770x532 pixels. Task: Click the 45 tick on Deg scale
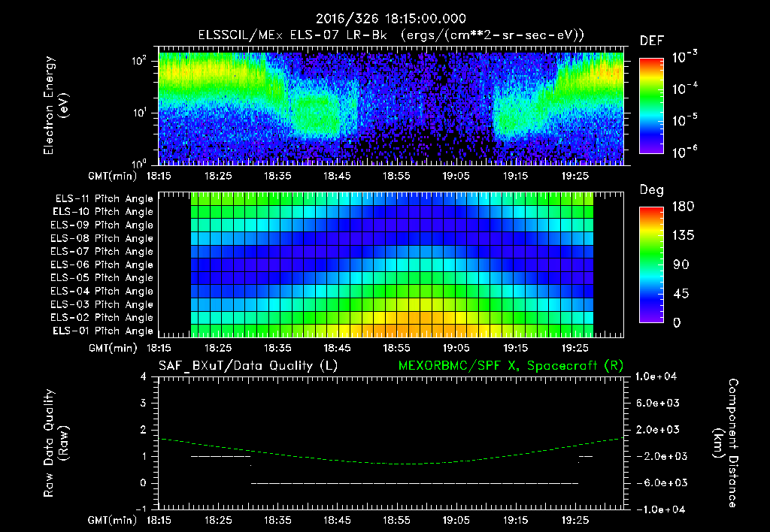pyautogui.click(x=681, y=294)
